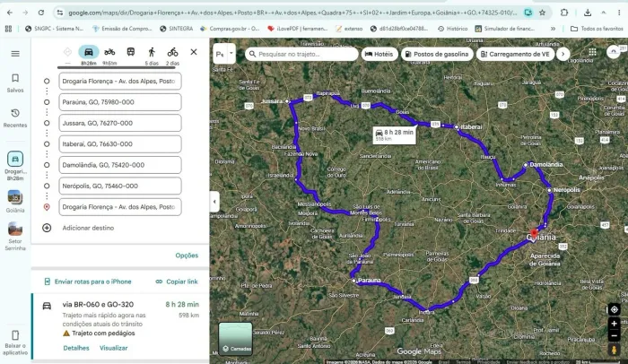Open Recentes history panel
This screenshot has height=364, width=628.
coord(15,118)
